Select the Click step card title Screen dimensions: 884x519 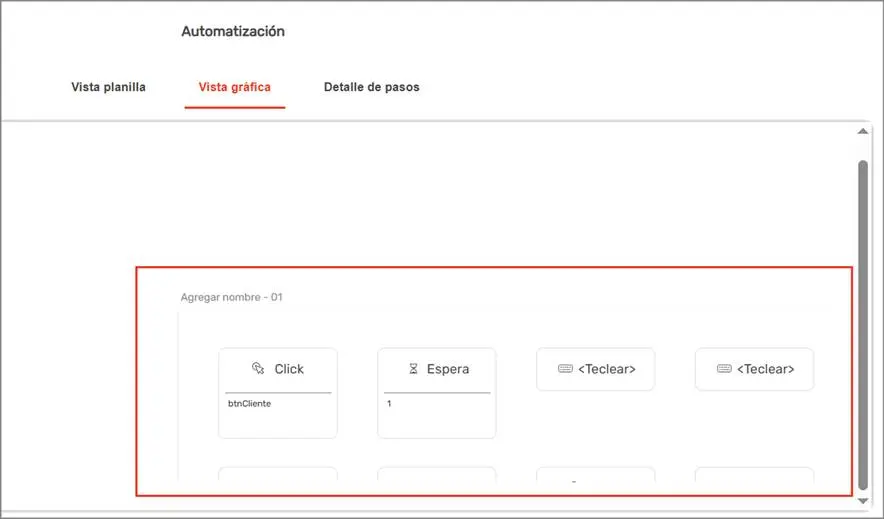(289, 369)
